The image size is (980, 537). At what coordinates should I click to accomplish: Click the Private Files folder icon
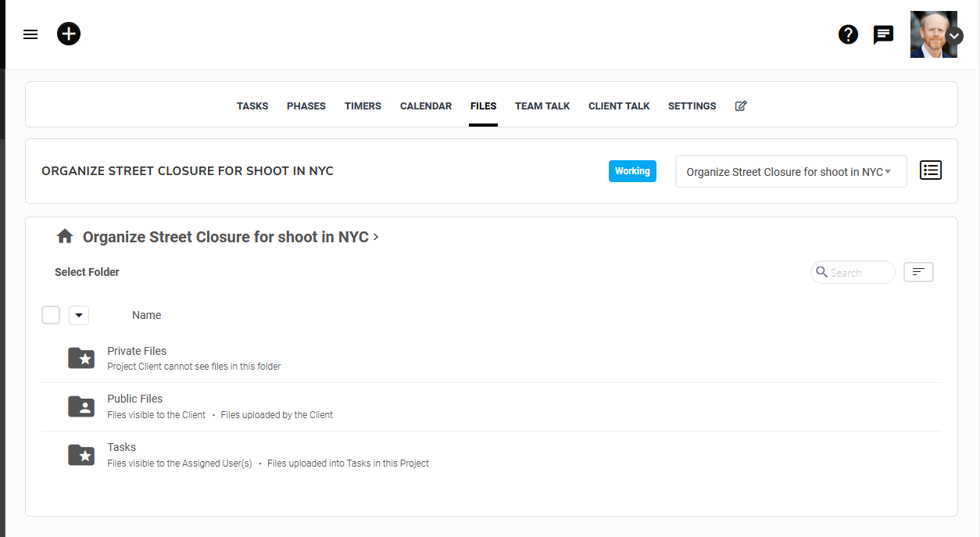pyautogui.click(x=81, y=358)
